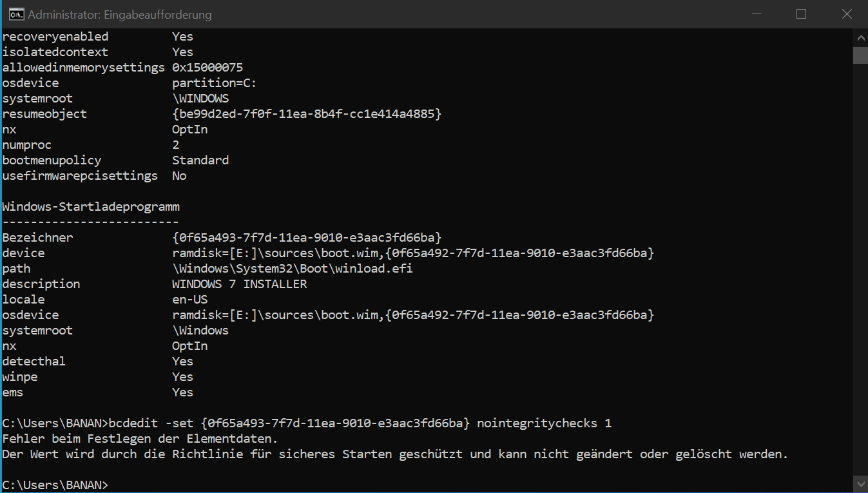Viewport: 868px width, 493px height.
Task: Click the scrollbar up arrow
Action: (x=860, y=36)
